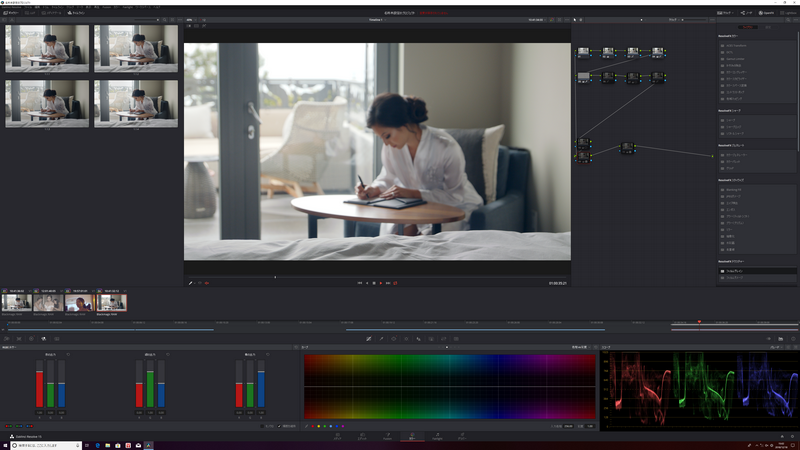This screenshot has height=450, width=800.
Task: Click the play reverse button
Action: 367,283
